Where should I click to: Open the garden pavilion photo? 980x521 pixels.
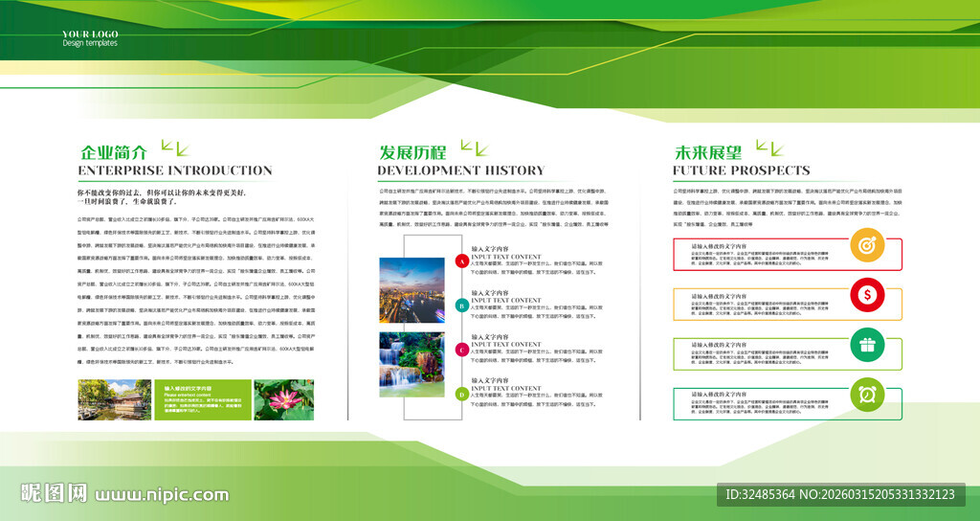click(x=115, y=399)
